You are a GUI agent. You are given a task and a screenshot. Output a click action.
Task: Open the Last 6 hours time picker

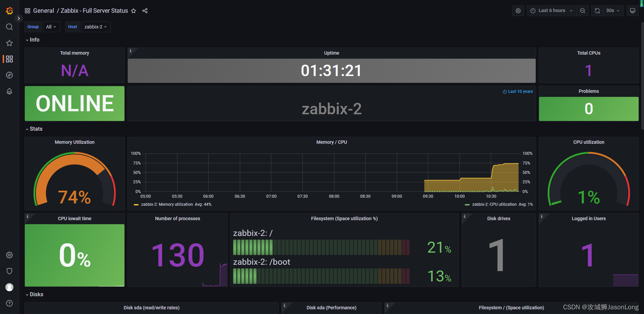coord(551,10)
